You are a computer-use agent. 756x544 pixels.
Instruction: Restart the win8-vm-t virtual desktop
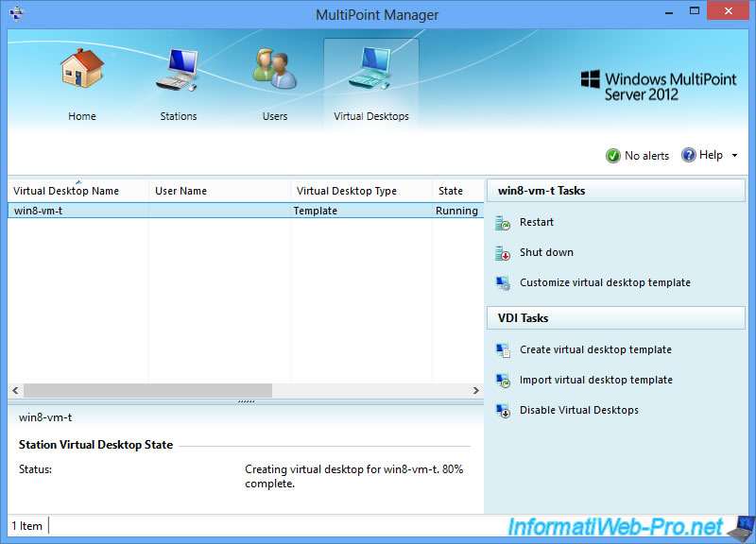click(x=536, y=222)
